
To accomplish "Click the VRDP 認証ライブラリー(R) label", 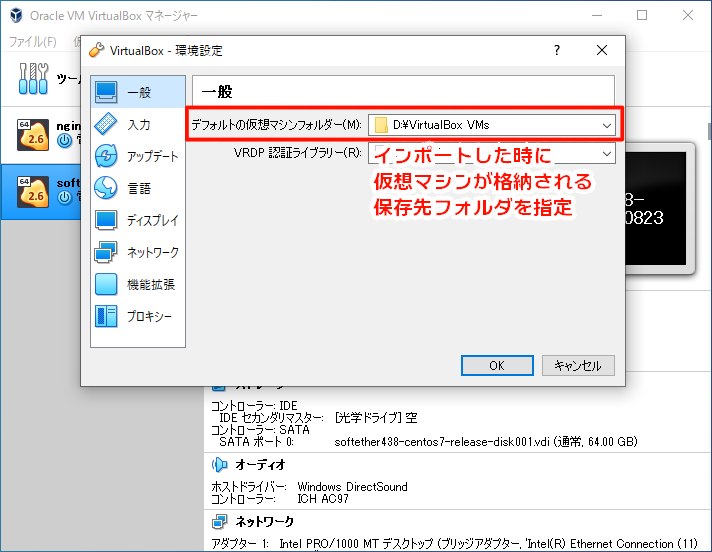I will [x=298, y=153].
